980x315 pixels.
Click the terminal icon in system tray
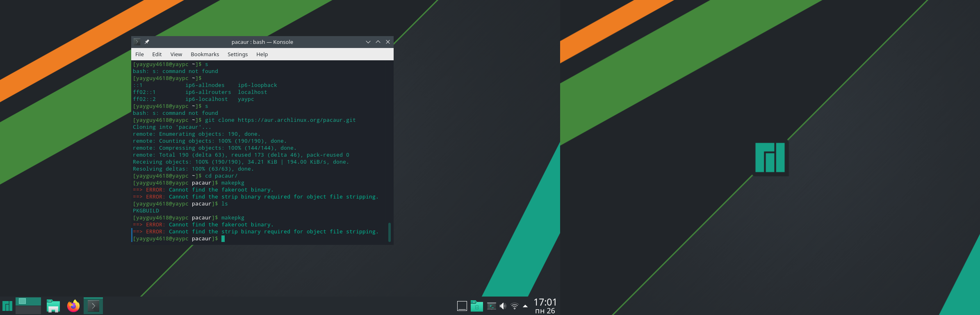pyautogui.click(x=491, y=306)
